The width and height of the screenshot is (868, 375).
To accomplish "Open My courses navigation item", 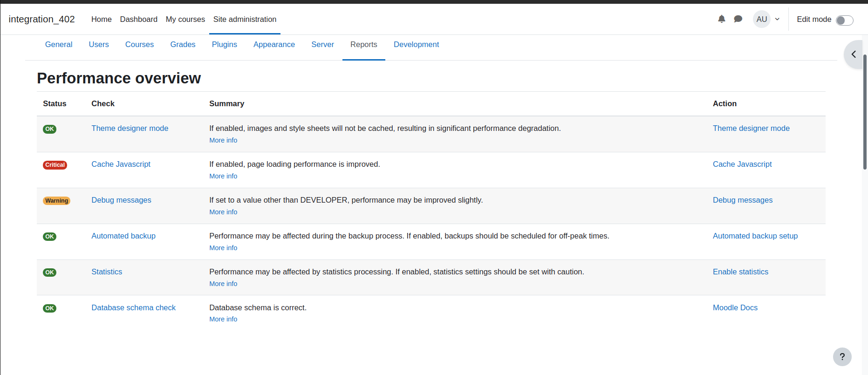I will (185, 19).
